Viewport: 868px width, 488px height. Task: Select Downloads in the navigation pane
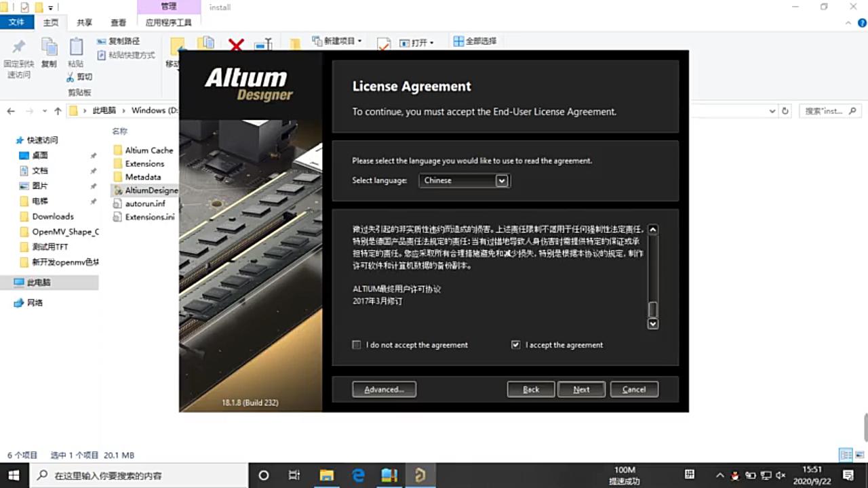coord(53,217)
